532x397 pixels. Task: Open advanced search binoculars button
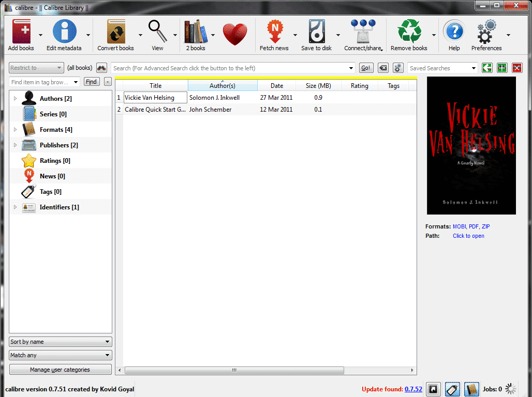pyautogui.click(x=101, y=68)
